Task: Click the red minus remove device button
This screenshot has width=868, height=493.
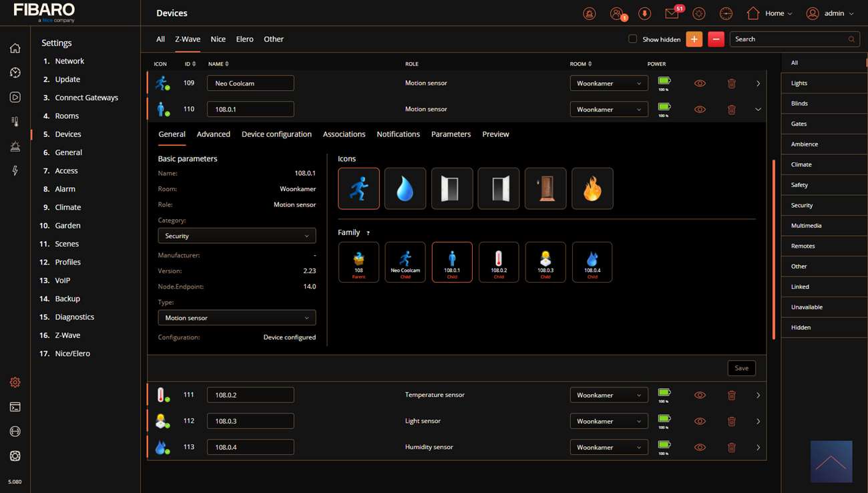Action: click(716, 39)
